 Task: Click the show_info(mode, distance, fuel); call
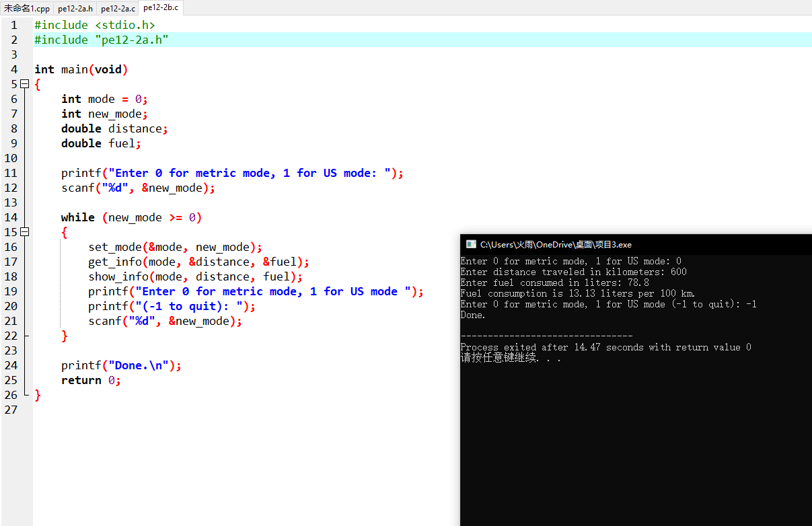pos(195,276)
